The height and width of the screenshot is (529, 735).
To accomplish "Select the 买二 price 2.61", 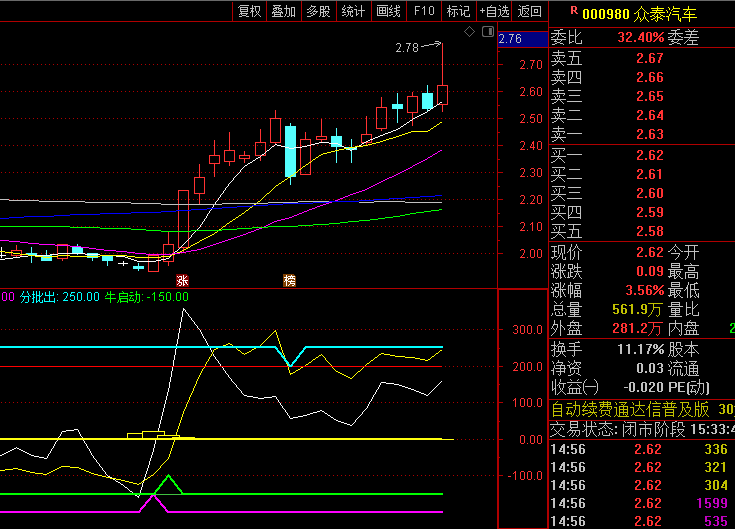I will [650, 174].
